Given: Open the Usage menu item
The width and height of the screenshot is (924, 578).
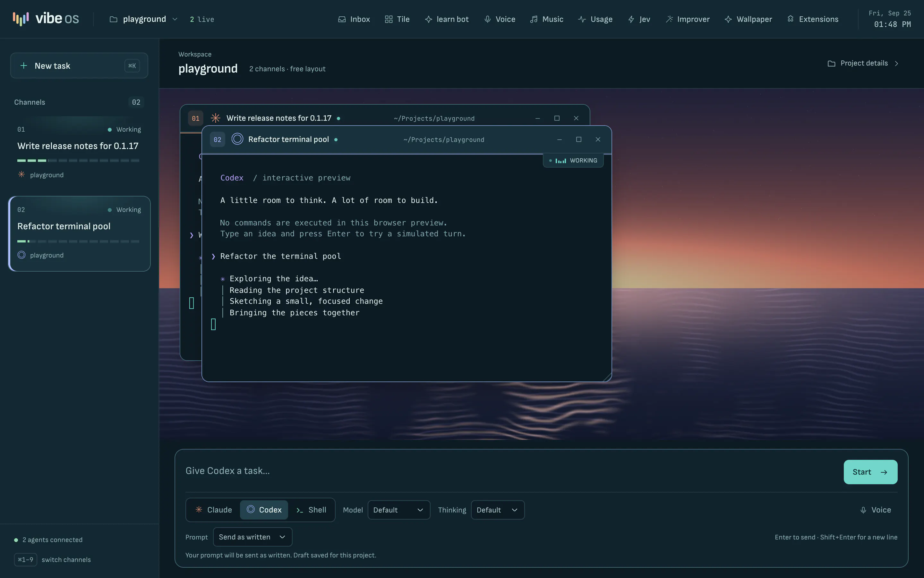Looking at the screenshot, I should 595,19.
